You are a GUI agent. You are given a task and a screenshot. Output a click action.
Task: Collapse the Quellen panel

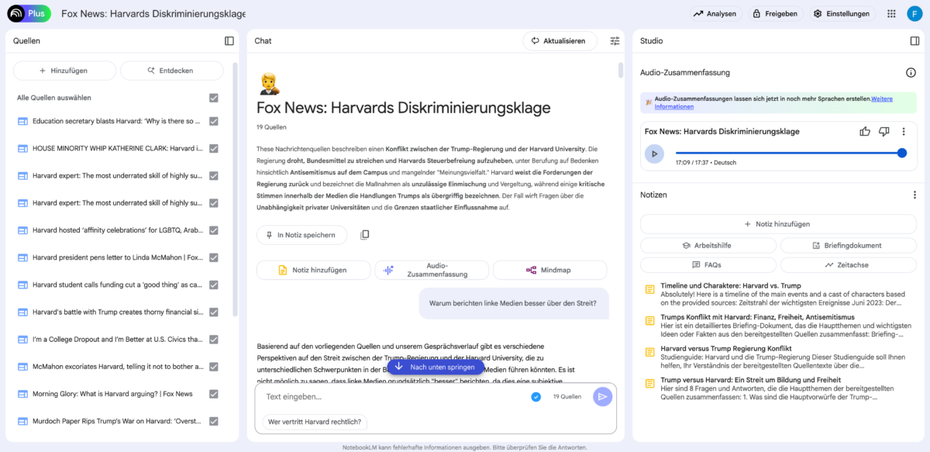click(229, 41)
